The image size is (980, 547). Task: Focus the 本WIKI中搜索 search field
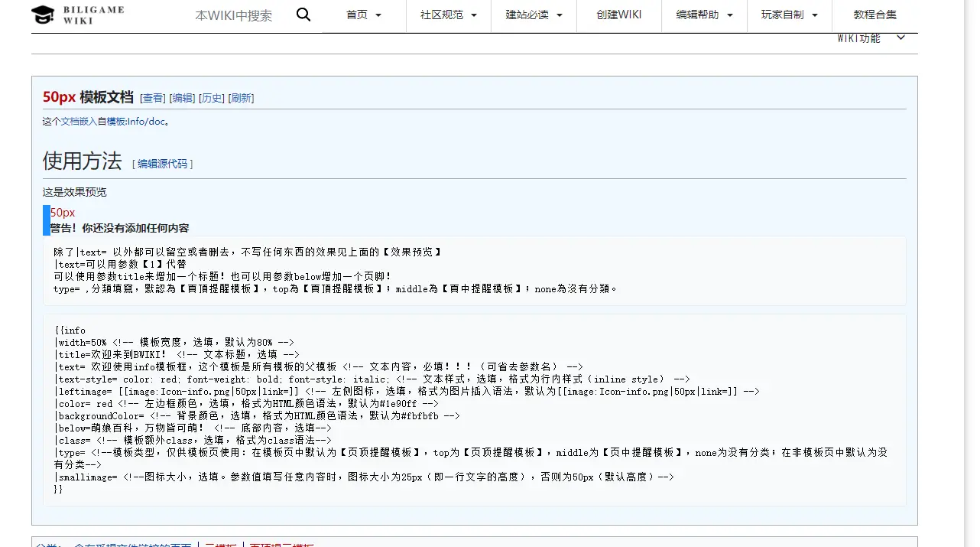click(234, 15)
